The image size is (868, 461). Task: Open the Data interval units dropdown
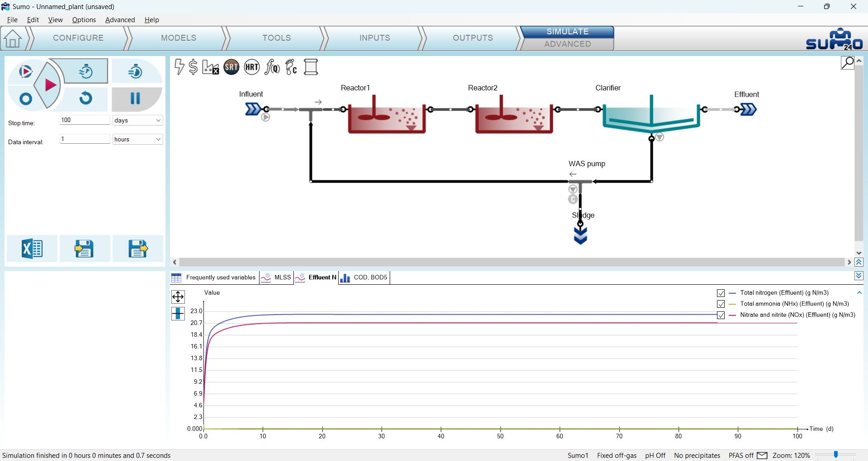pyautogui.click(x=137, y=139)
